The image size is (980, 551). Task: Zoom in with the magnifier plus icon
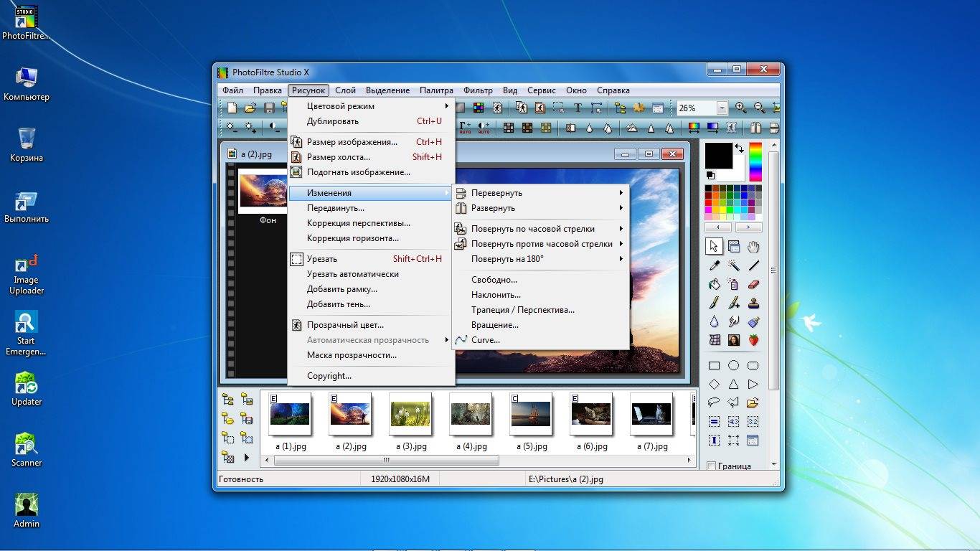[740, 108]
